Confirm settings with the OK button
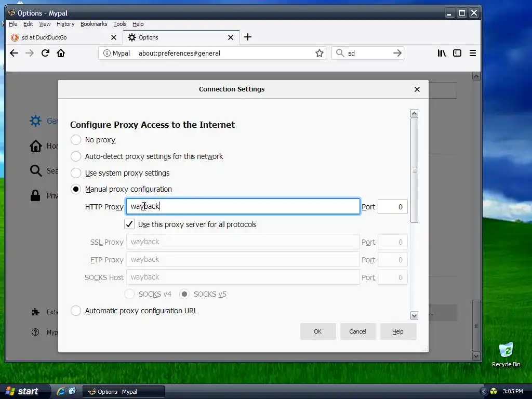 [x=317, y=331]
